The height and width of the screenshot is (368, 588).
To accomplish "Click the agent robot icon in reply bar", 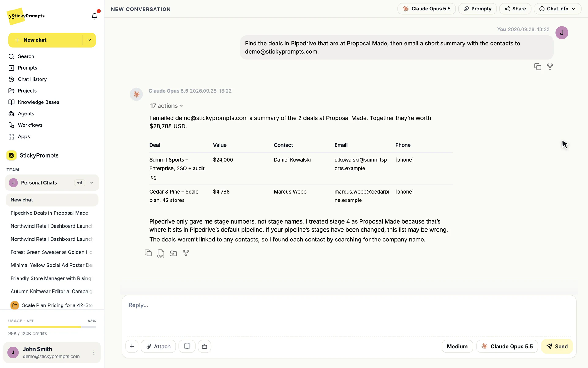I will (x=205, y=346).
